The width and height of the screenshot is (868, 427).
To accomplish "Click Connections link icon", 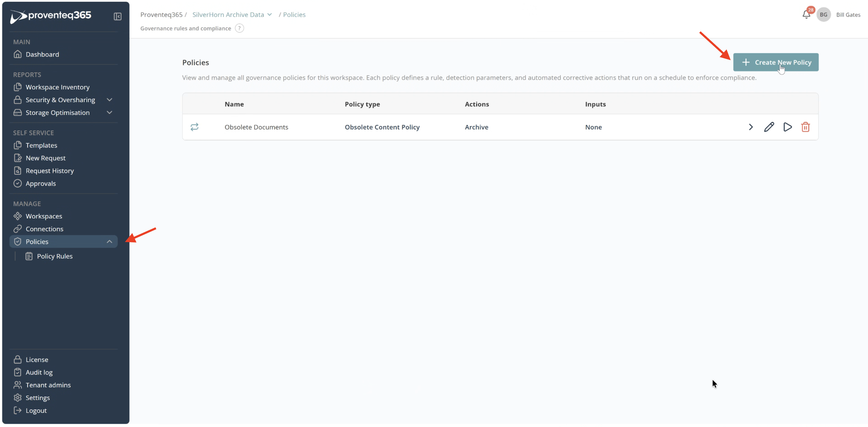I will pyautogui.click(x=18, y=229).
